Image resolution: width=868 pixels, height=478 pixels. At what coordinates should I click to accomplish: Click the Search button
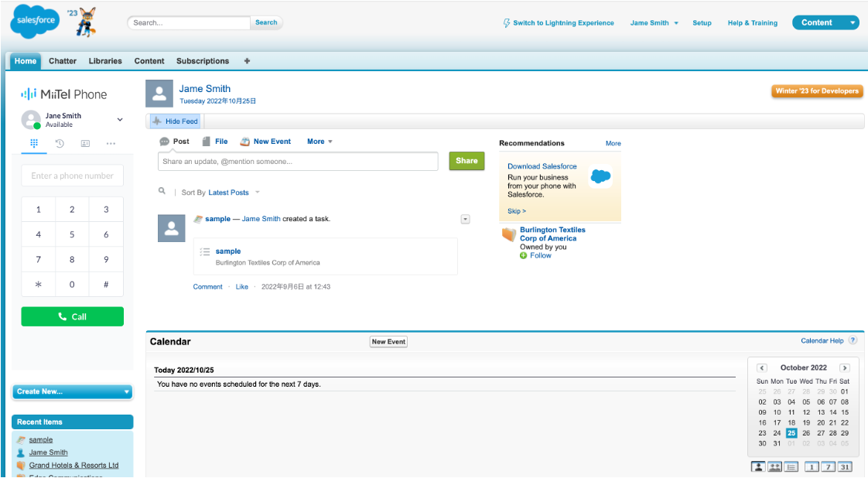click(266, 22)
